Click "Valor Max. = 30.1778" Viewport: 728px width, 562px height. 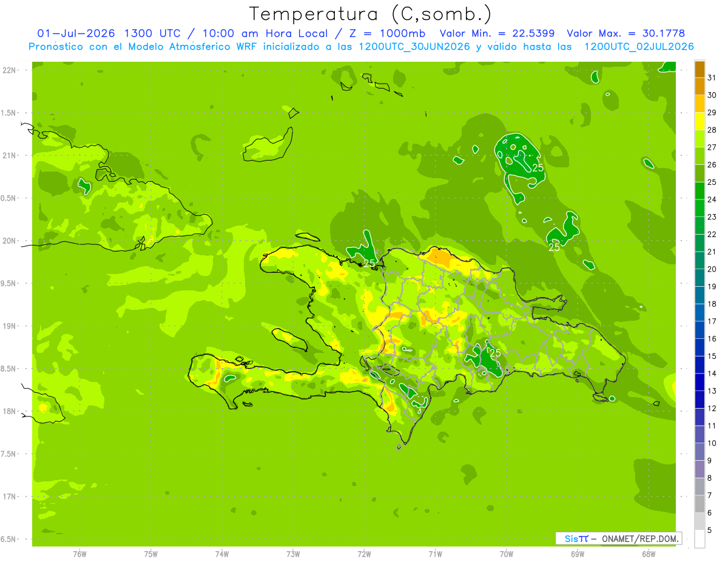tap(625, 33)
